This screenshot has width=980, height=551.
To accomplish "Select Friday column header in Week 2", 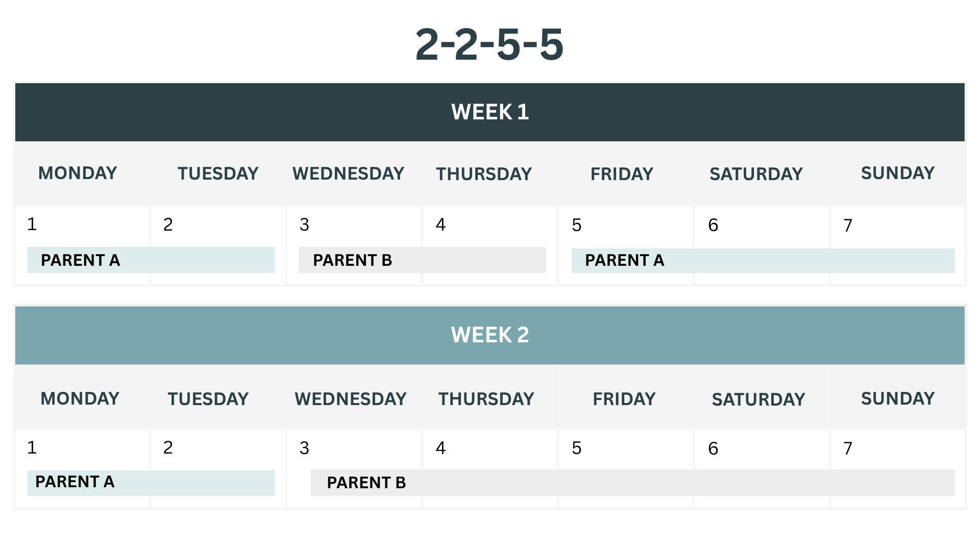I will point(624,399).
